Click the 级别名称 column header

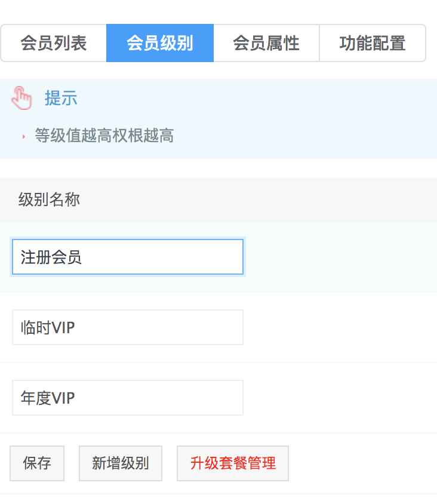point(49,199)
